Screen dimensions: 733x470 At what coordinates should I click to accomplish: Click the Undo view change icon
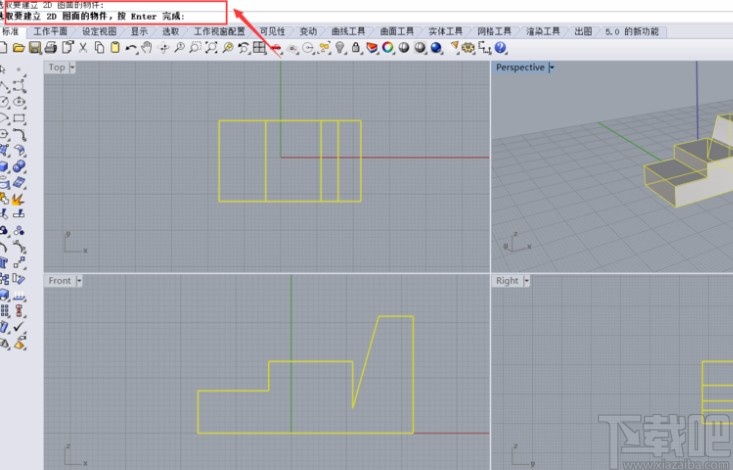244,48
